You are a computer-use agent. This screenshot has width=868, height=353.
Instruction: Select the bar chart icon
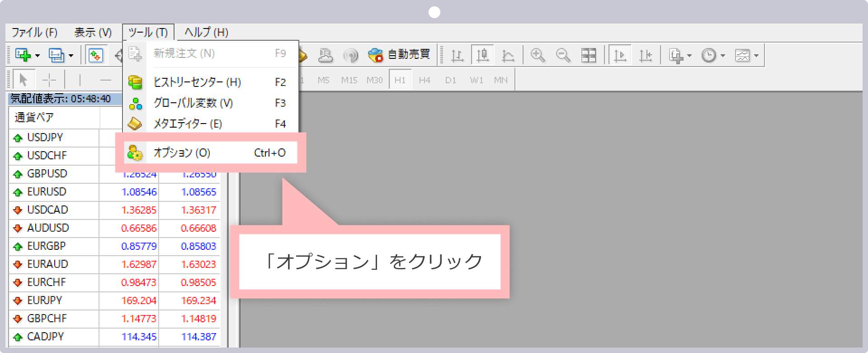pos(457,55)
